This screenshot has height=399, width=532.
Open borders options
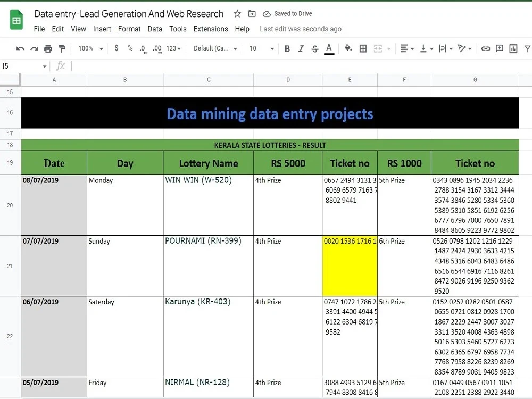pyautogui.click(x=363, y=48)
